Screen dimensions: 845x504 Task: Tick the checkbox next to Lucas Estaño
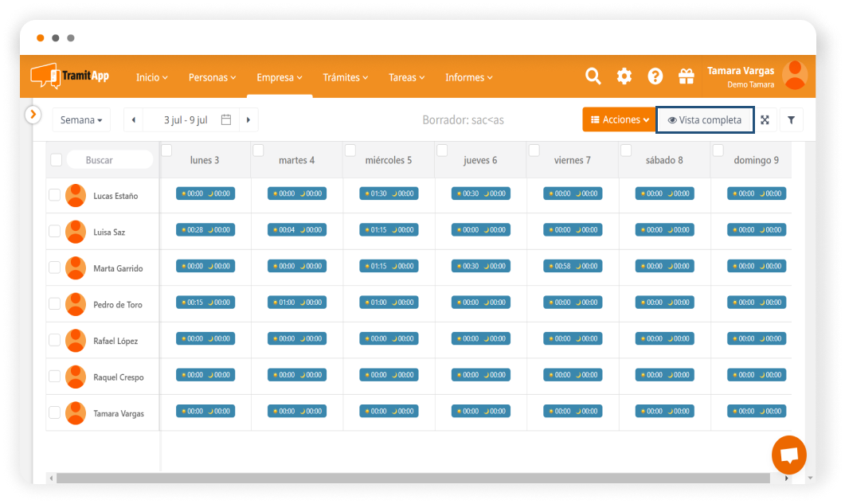(x=55, y=195)
